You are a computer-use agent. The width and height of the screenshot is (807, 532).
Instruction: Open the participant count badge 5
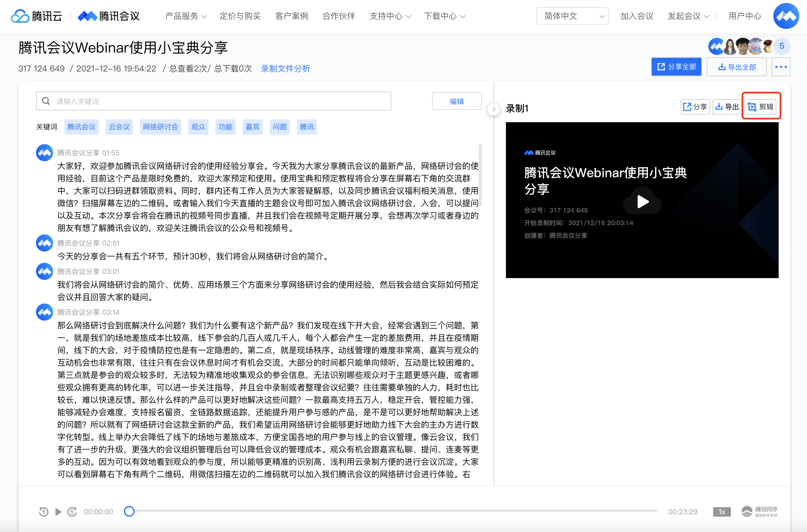782,46
